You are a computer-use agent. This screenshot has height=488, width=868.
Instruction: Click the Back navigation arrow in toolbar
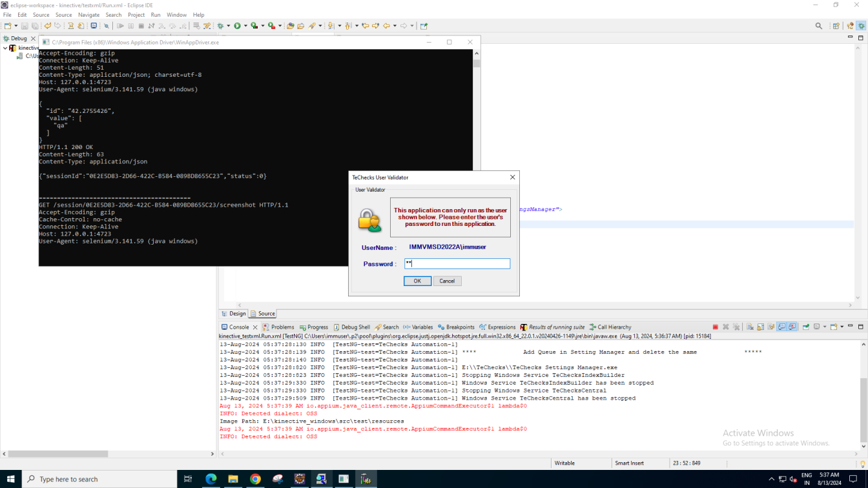(386, 26)
